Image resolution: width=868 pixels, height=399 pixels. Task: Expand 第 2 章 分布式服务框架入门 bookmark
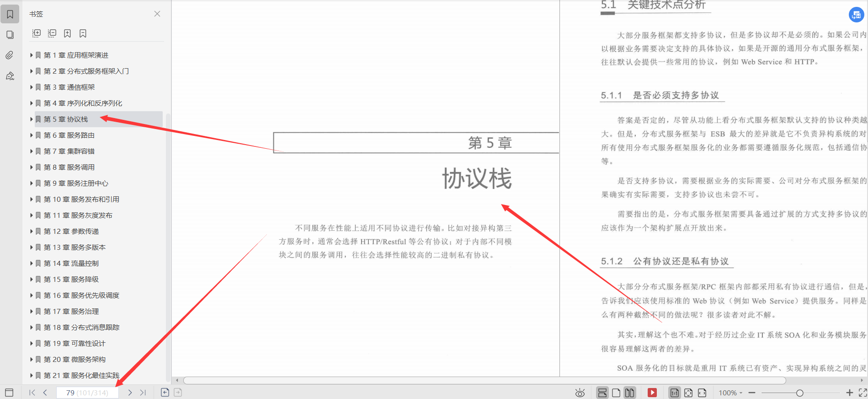[32, 71]
